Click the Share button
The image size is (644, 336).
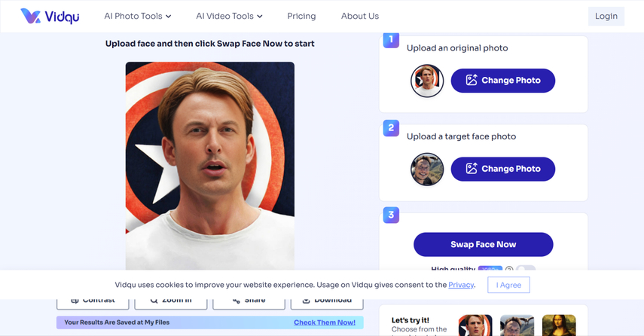pyautogui.click(x=249, y=304)
